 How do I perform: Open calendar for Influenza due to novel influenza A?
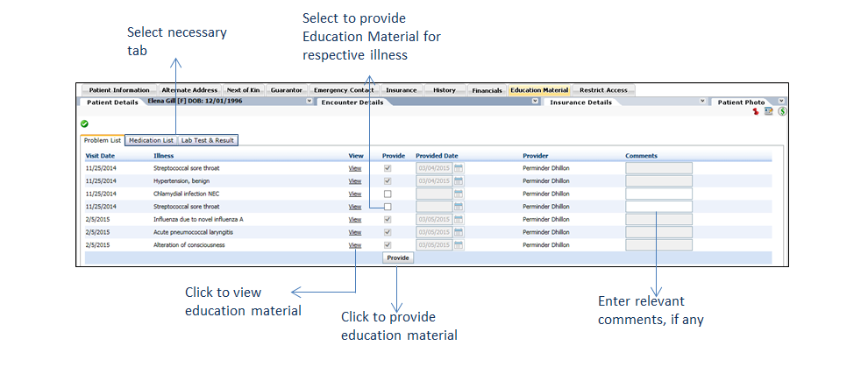[459, 220]
